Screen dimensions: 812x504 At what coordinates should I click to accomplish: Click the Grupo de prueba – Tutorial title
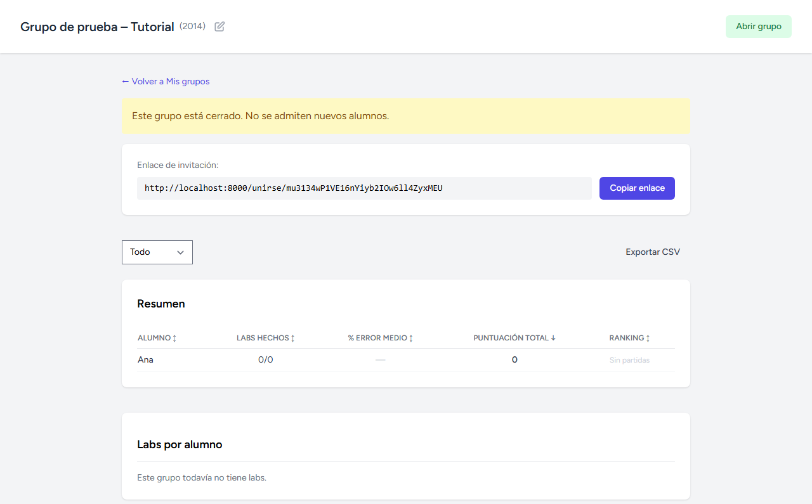coord(97,27)
